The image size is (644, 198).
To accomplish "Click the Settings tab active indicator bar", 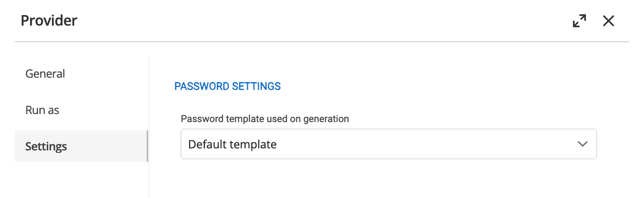I will tap(147, 146).
